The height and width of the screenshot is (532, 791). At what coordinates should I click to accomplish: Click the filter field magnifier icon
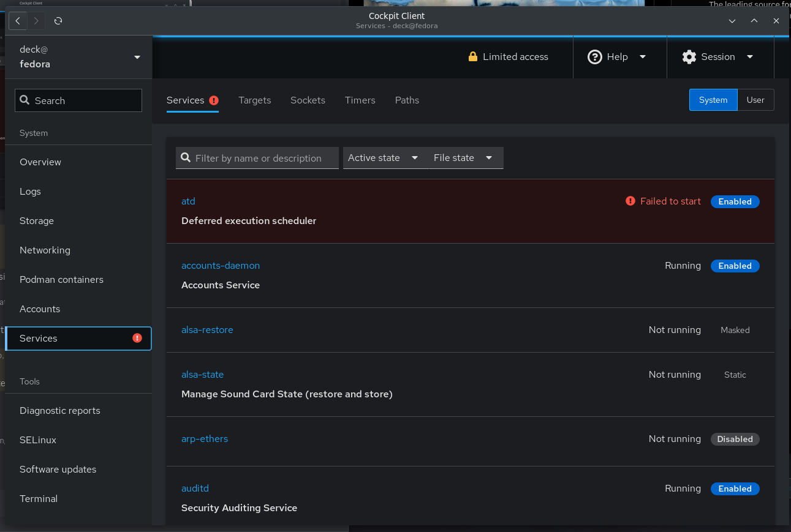[x=186, y=158]
